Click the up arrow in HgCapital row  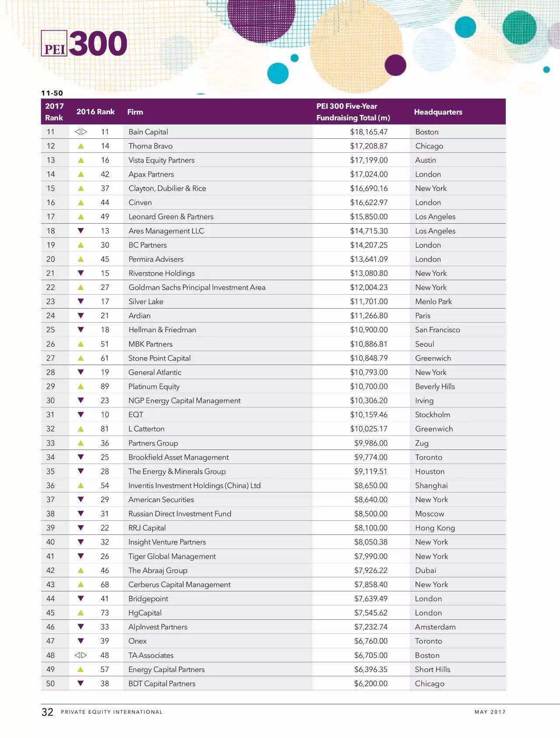pyautogui.click(x=80, y=613)
